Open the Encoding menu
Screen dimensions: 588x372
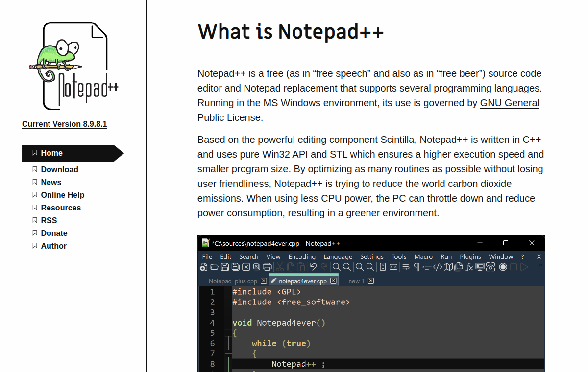coord(302,256)
